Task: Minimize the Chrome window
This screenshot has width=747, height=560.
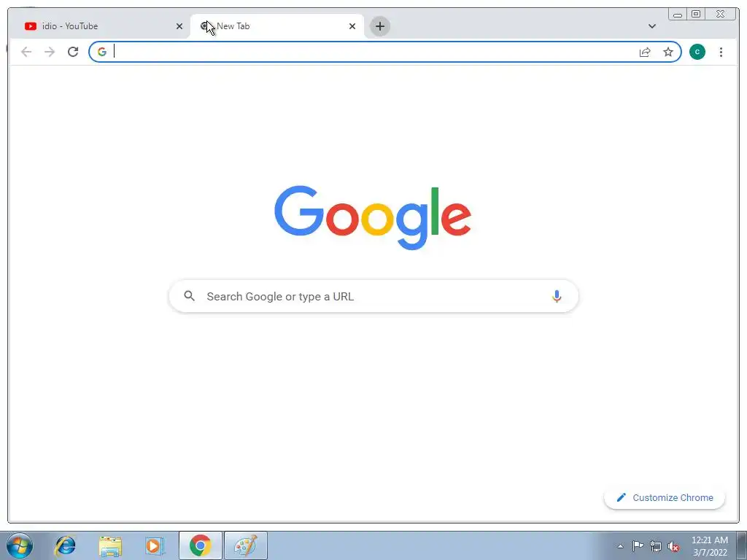Action: [678, 15]
